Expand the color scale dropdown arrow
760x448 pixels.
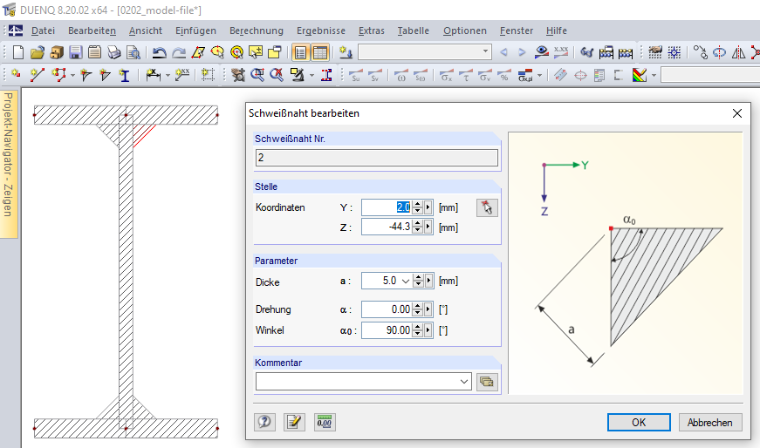[654, 76]
